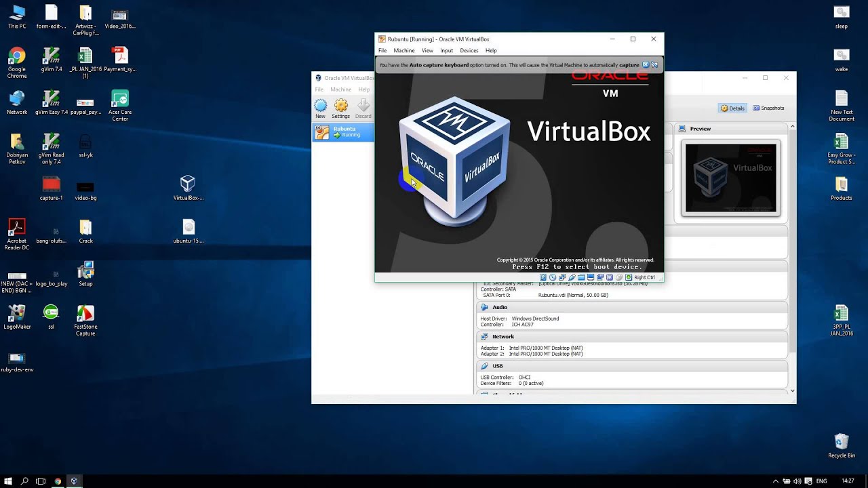The image size is (868, 488).
Task: Click the network activity status bar icon
Action: [562, 277]
